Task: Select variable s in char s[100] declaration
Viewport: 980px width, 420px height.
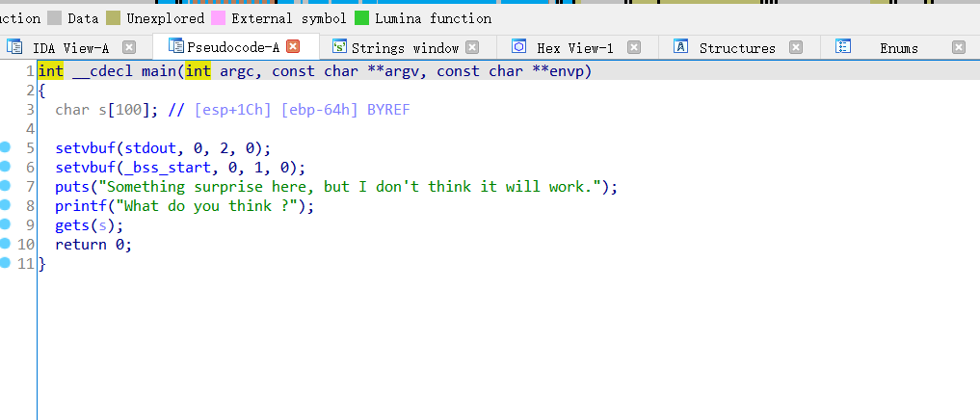Action: pos(102,110)
